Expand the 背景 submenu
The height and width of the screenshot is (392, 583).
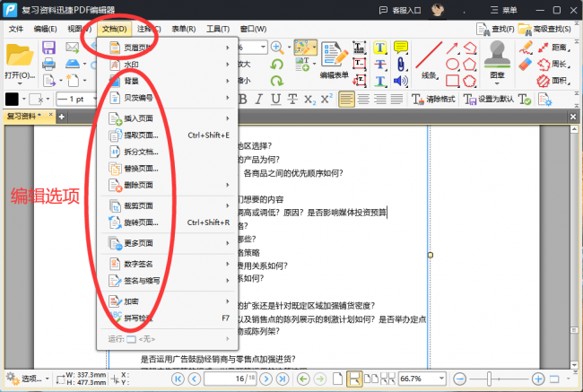pos(168,81)
